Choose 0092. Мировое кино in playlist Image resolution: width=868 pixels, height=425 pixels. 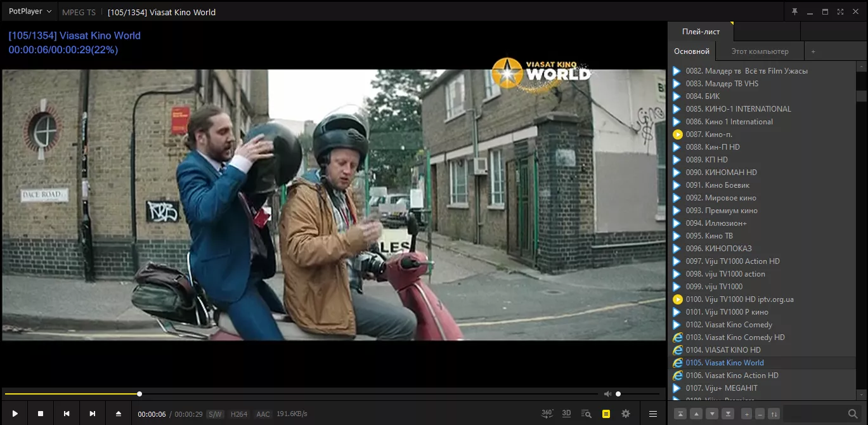(x=763, y=198)
